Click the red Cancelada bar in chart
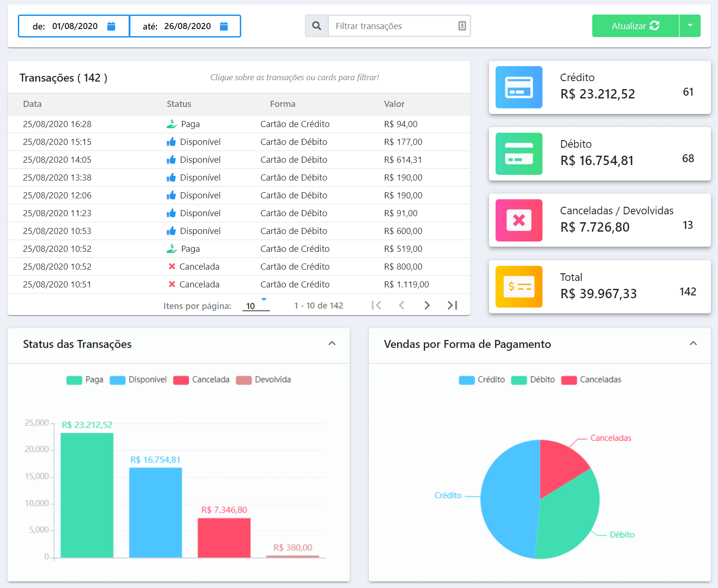718x588 pixels. [x=224, y=538]
